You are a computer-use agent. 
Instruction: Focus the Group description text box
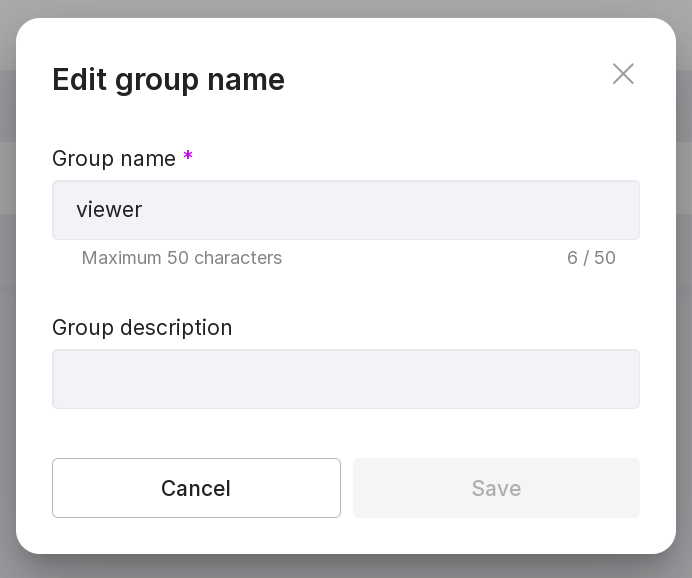point(345,379)
